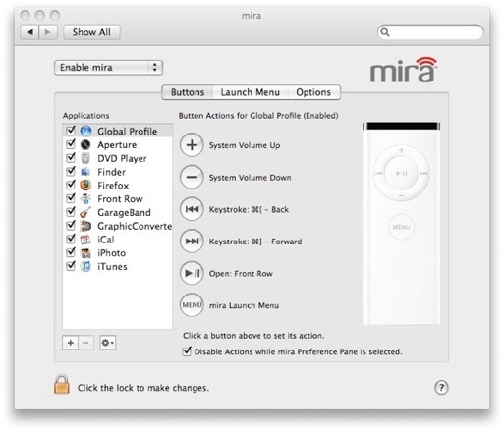This screenshot has height=431, width=504.
Task: Toggle the iTunes checkbox
Action: [71, 265]
